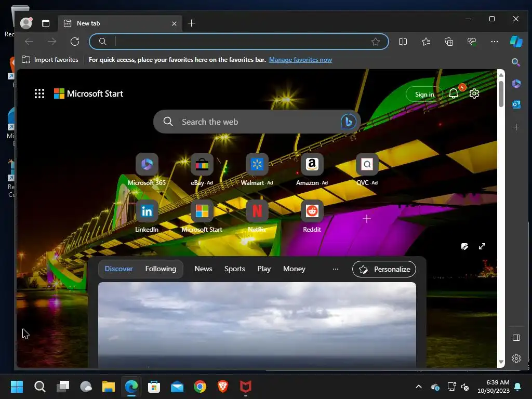The width and height of the screenshot is (532, 399).
Task: Open Browser essentials heart icon
Action: [472, 42]
